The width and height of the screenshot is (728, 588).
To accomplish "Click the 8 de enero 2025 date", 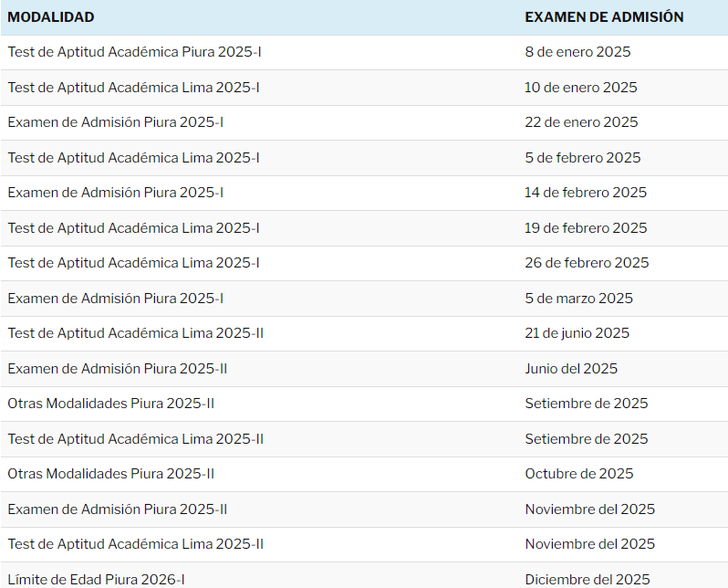I will 577,52.
